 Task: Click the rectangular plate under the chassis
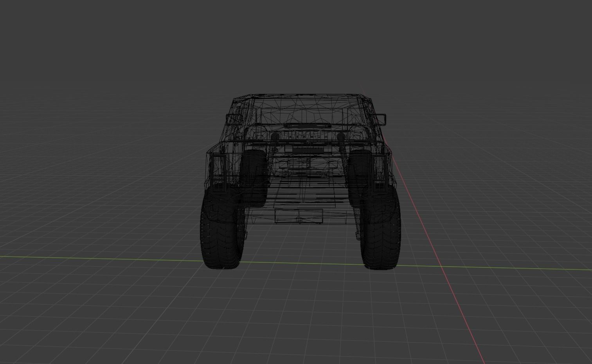pos(299,216)
